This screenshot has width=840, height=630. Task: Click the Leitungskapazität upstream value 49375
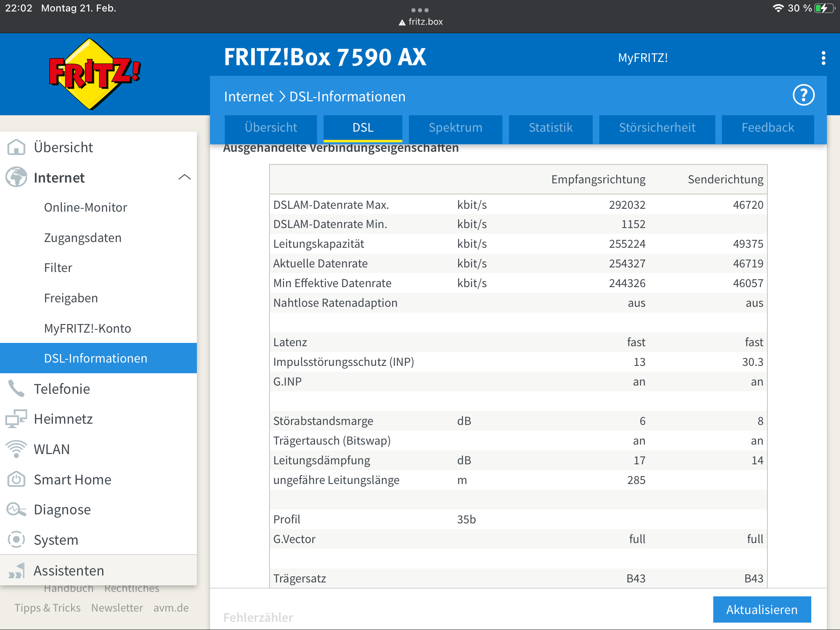coord(748,244)
